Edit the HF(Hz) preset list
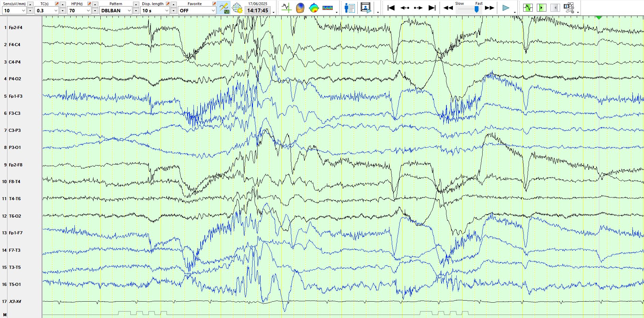The image size is (644, 318). (89, 4)
